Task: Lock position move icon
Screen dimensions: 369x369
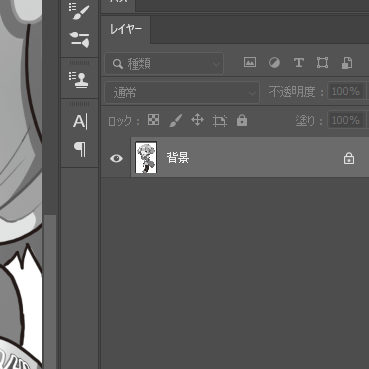Action: point(197,120)
